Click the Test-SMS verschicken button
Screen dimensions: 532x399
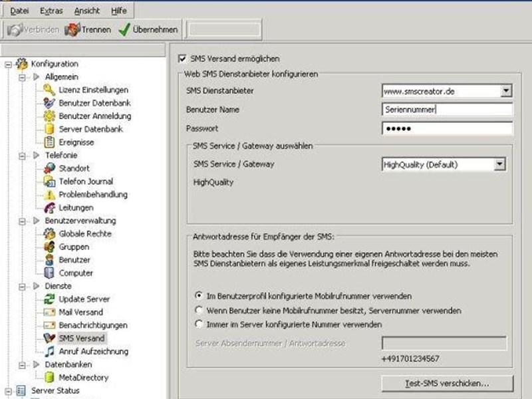pos(448,384)
